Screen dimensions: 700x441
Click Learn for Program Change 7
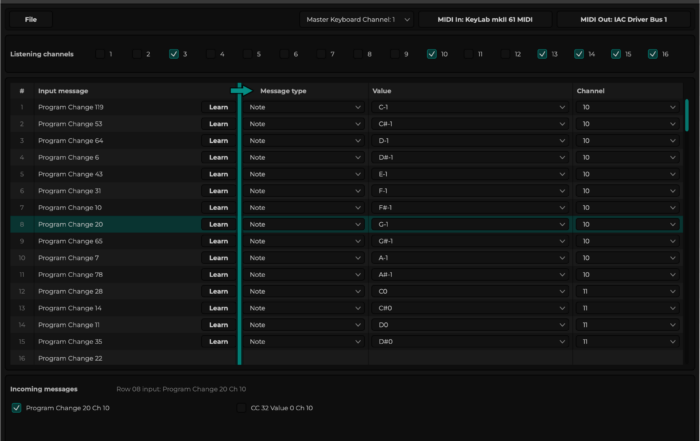218,258
